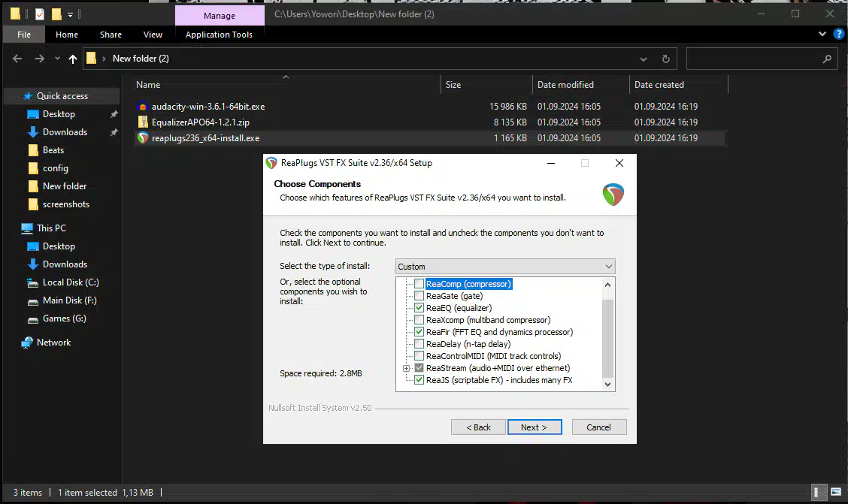Click Back in the ReaPlugs setup
This screenshot has height=504, width=848.
click(x=478, y=427)
